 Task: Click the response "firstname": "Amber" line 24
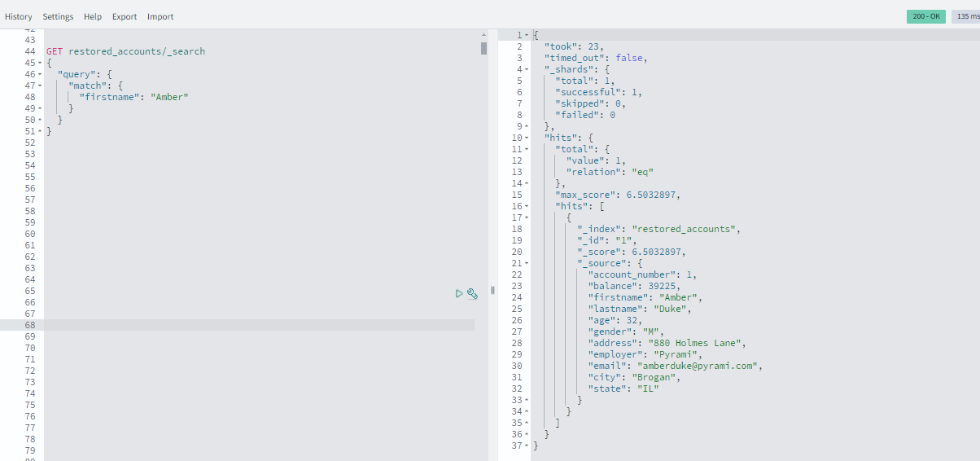(x=645, y=297)
